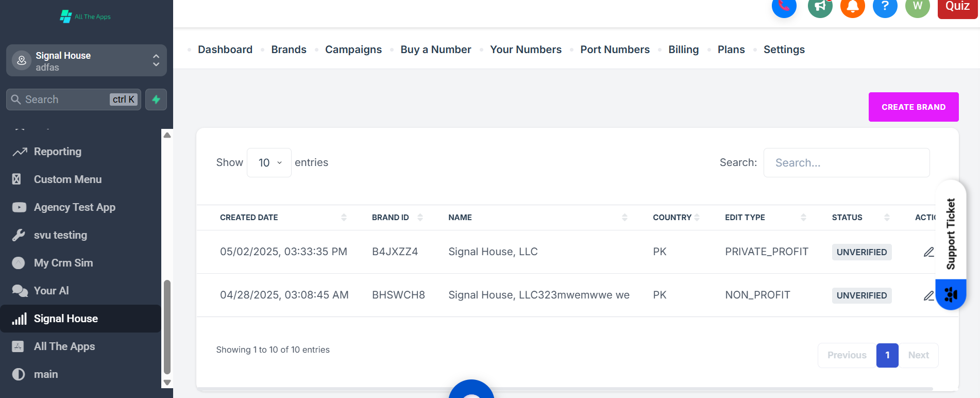This screenshot has width=980, height=398.
Task: Go to the Next pagination page
Action: 918,355
